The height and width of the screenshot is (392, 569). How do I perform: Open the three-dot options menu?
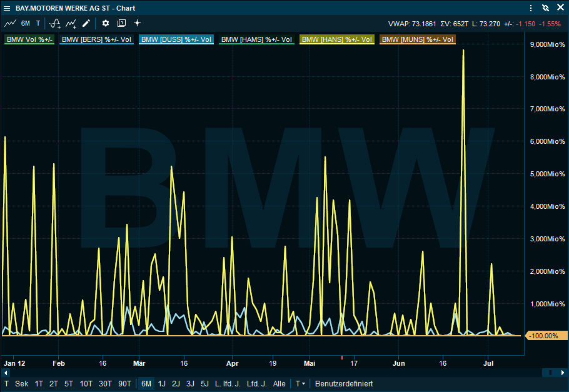point(531,8)
